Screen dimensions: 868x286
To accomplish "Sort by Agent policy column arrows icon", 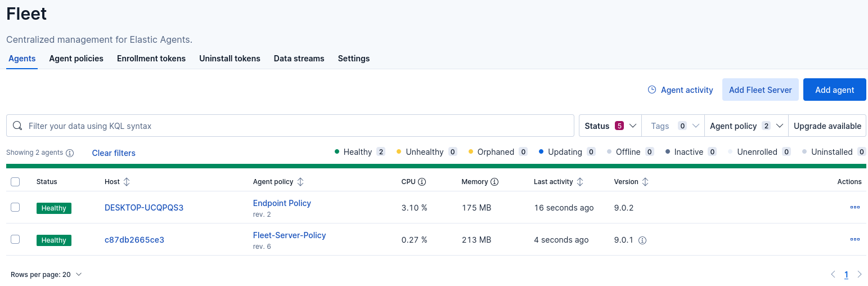I will point(300,182).
